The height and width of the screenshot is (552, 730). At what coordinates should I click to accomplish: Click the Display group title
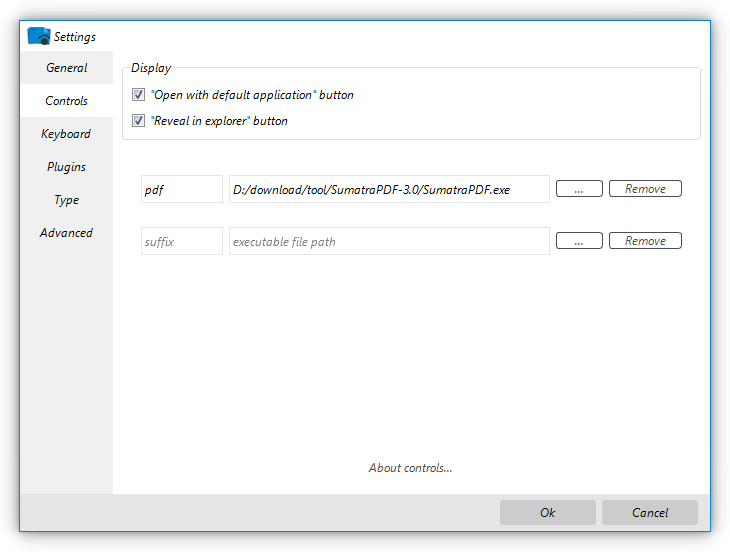pos(151,68)
